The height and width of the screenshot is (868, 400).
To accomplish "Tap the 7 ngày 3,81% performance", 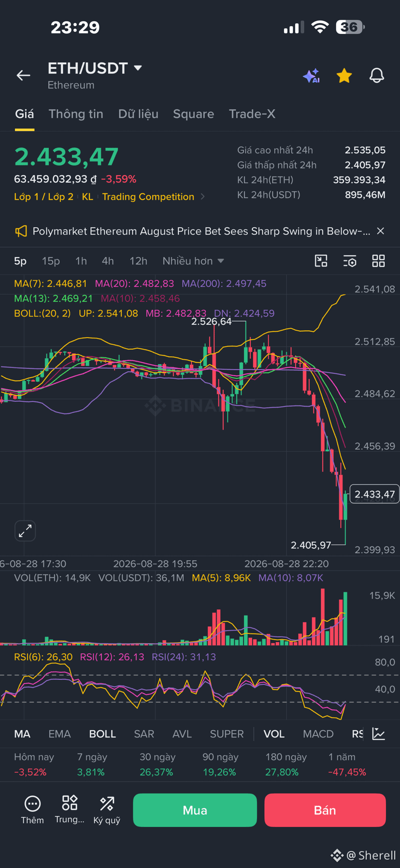I will (x=92, y=765).
